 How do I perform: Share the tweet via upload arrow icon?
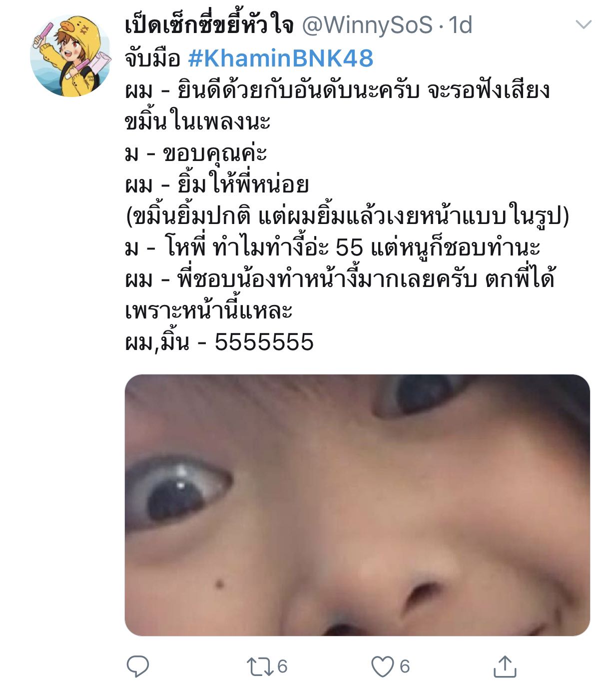pyautogui.click(x=505, y=666)
